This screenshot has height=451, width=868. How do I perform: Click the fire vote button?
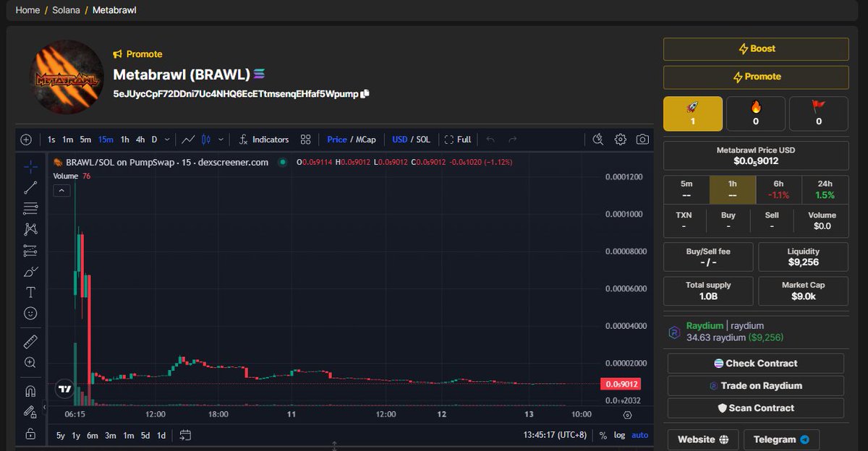(x=756, y=113)
